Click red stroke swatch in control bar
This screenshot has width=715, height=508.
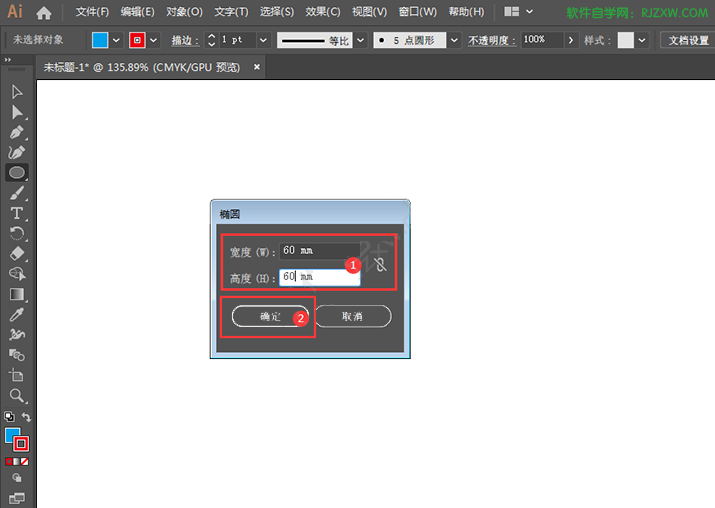pyautogui.click(x=137, y=40)
